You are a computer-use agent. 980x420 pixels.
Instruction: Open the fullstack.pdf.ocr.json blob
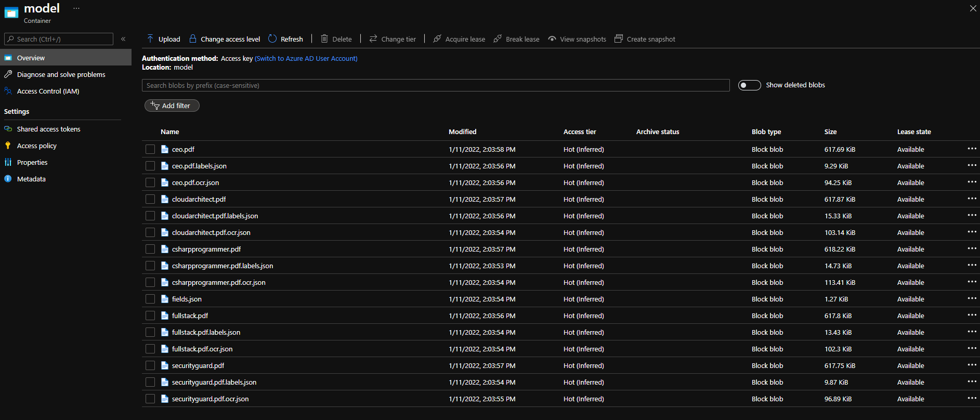click(x=202, y=349)
